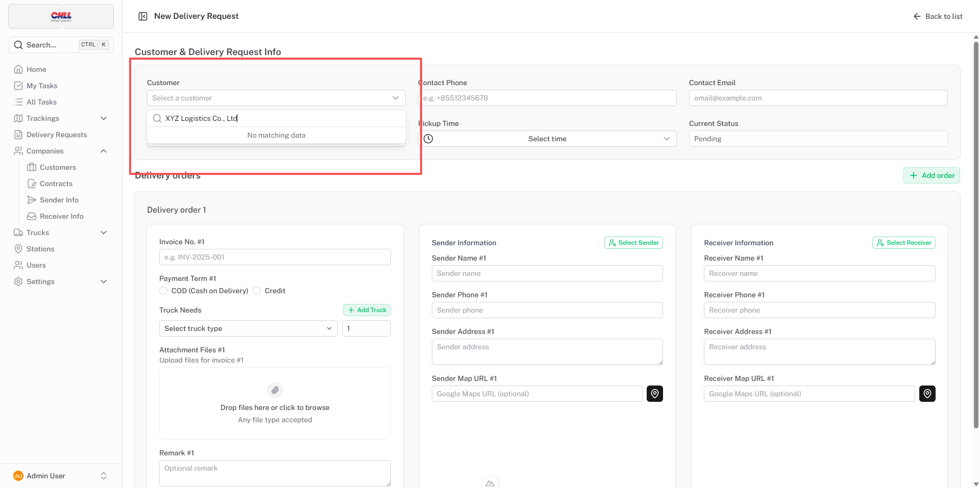Click the Receiver map pin icon button
The image size is (980, 488).
coord(927,394)
